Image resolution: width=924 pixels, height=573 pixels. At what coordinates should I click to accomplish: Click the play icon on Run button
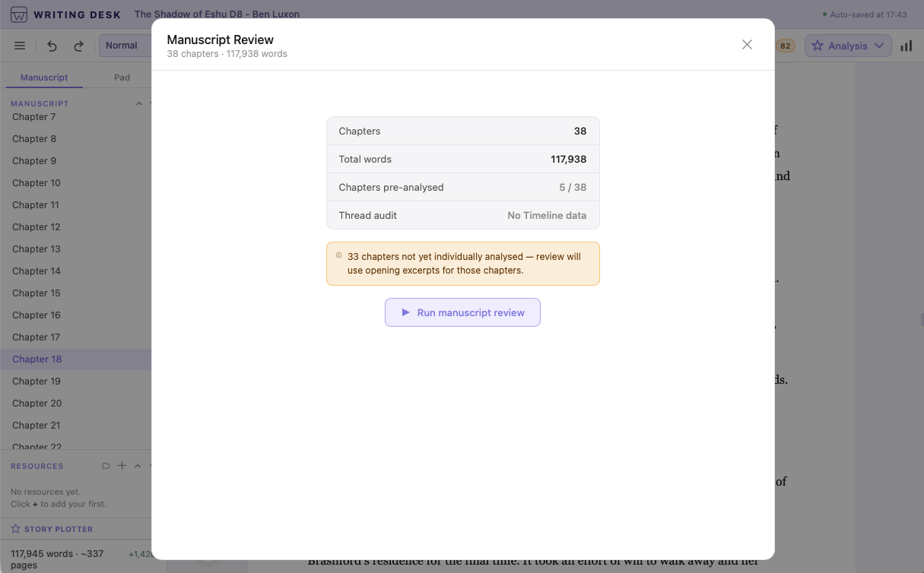(405, 312)
